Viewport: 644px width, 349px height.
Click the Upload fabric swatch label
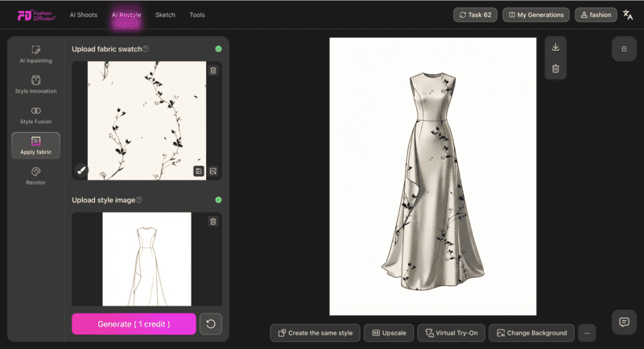[x=107, y=49]
